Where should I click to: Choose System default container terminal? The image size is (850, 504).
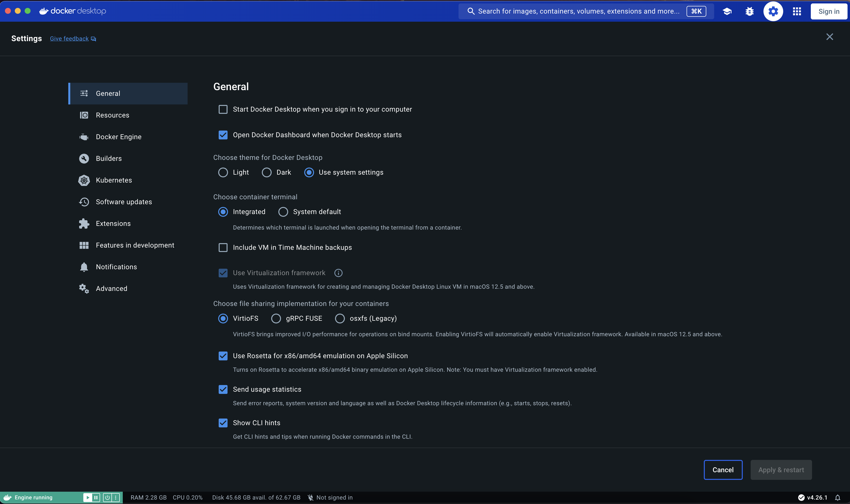point(283,212)
